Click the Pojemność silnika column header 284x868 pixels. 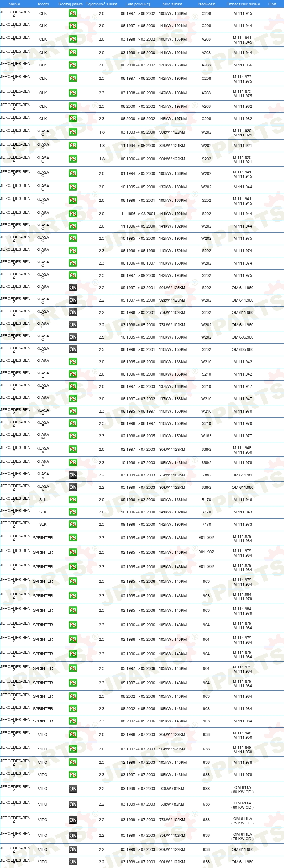(101, 4)
